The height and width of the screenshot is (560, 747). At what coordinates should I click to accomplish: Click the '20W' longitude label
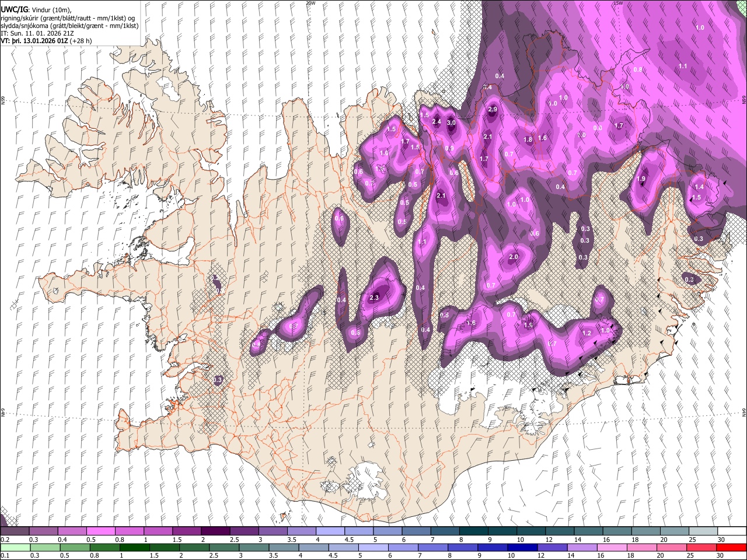coord(310,3)
